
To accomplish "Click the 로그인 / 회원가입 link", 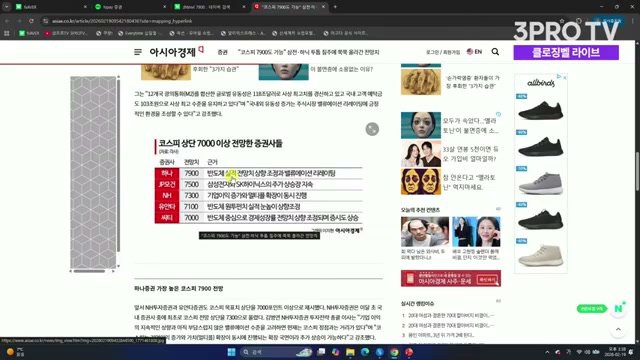I will click(x=443, y=52).
